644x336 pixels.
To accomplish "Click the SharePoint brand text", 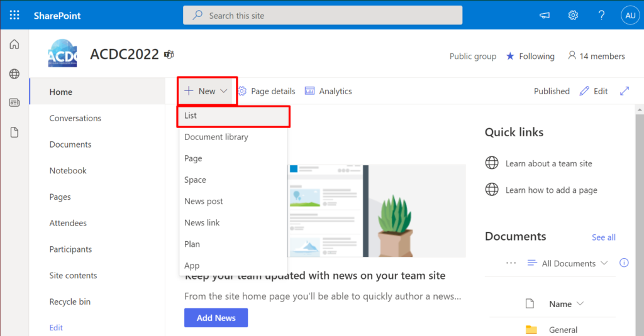I will click(57, 16).
